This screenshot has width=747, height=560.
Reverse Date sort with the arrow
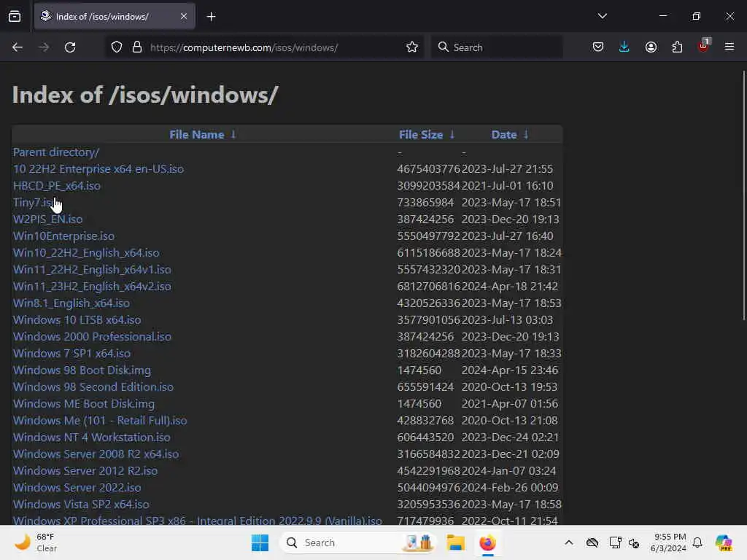tap(526, 135)
